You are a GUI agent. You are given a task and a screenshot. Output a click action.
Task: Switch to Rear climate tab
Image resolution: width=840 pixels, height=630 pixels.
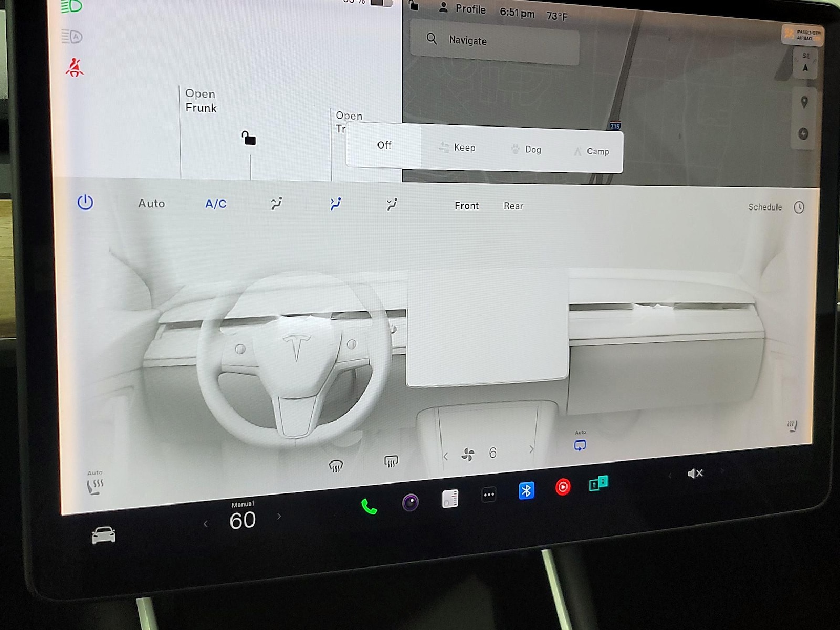513,206
